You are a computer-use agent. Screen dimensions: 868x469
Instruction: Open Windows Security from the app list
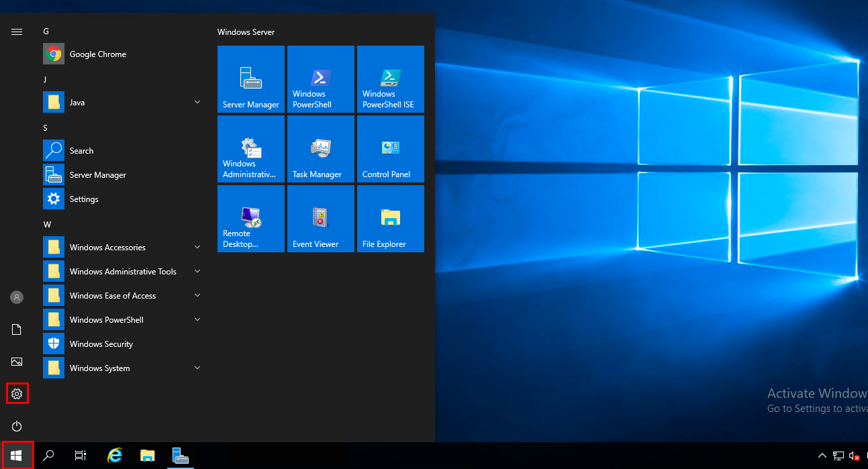coord(124,344)
